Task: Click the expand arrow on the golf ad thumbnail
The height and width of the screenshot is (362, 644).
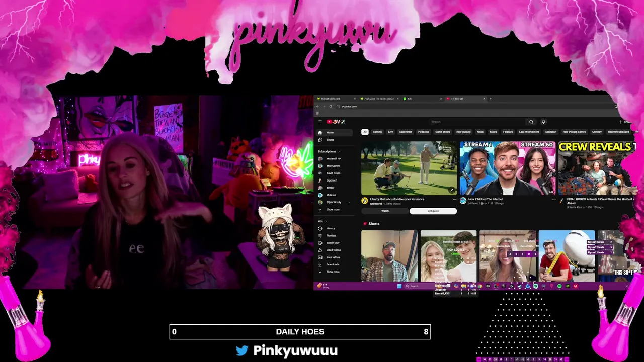Action: tap(451, 190)
